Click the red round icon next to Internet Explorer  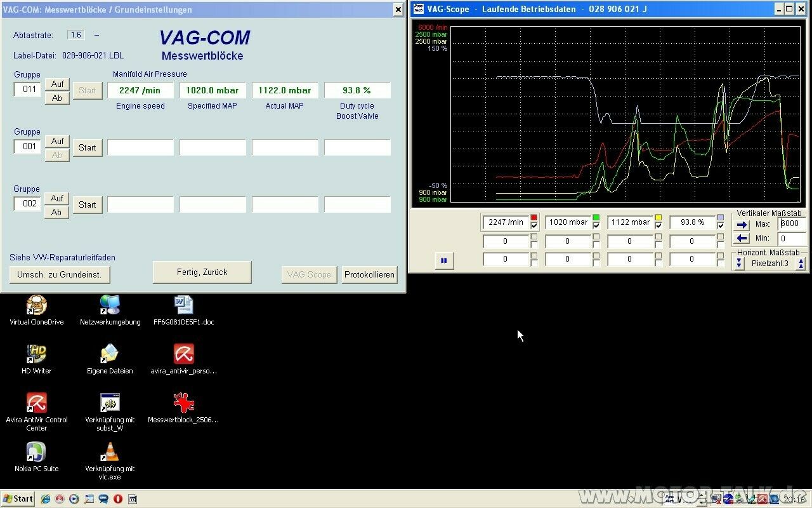(60, 499)
